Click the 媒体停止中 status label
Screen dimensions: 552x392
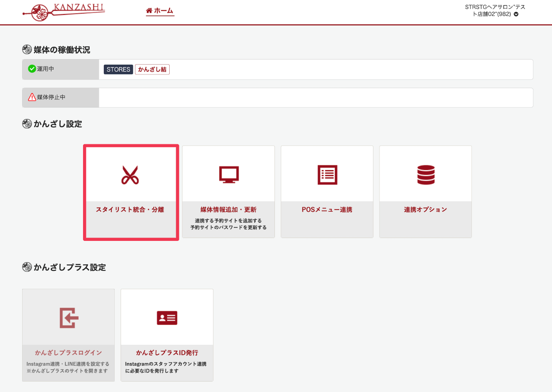[51, 97]
